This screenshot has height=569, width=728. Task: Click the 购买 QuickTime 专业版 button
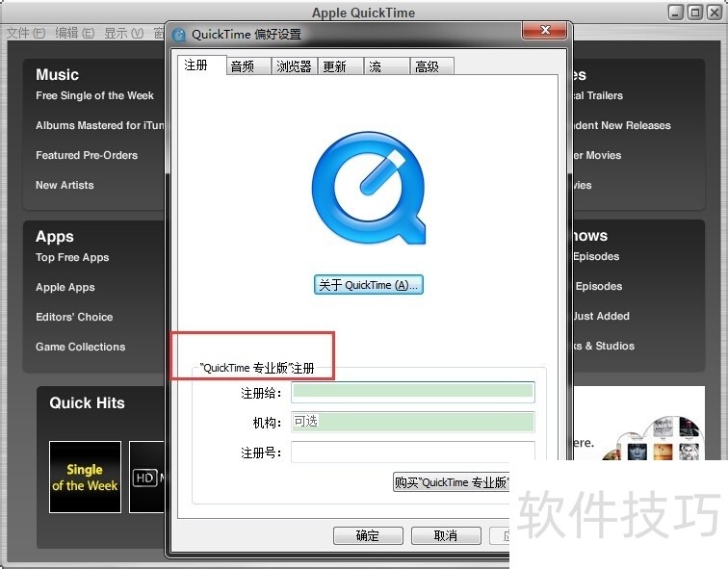(452, 482)
